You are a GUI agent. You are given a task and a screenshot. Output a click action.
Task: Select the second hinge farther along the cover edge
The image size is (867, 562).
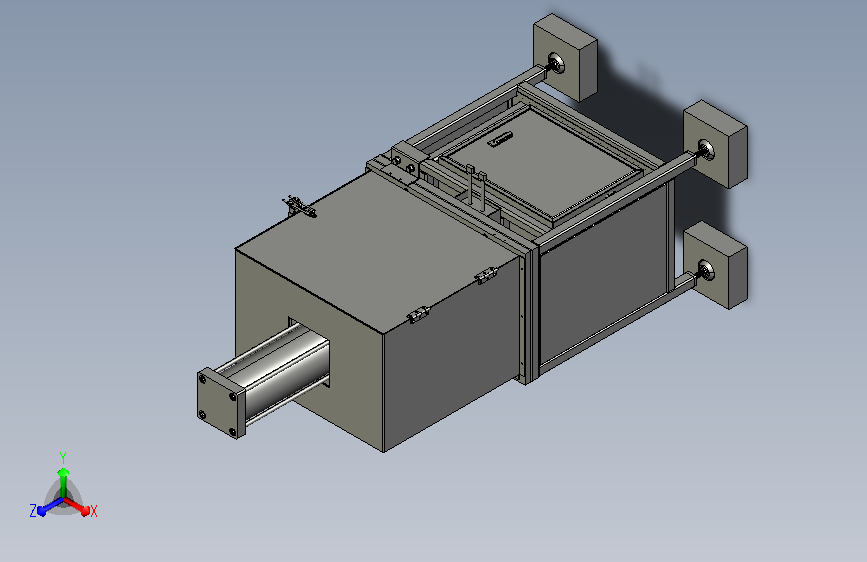tap(486, 274)
